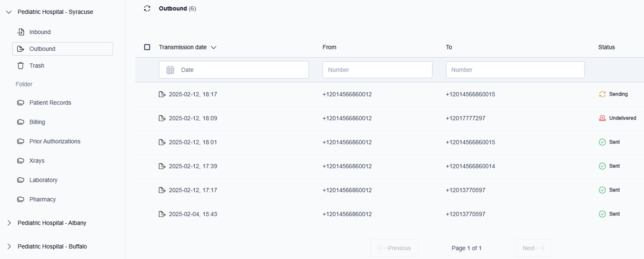Click the refresh icon beside Outbound

147,8
